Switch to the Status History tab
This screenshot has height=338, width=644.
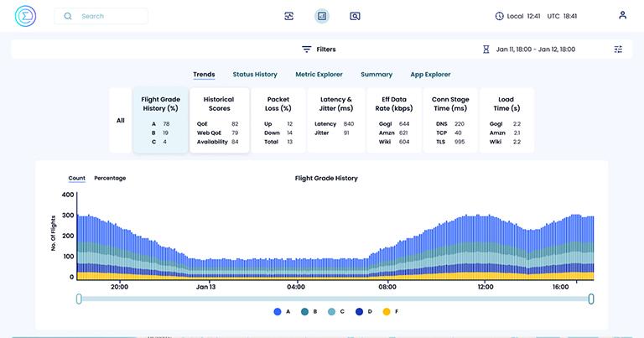tap(255, 75)
